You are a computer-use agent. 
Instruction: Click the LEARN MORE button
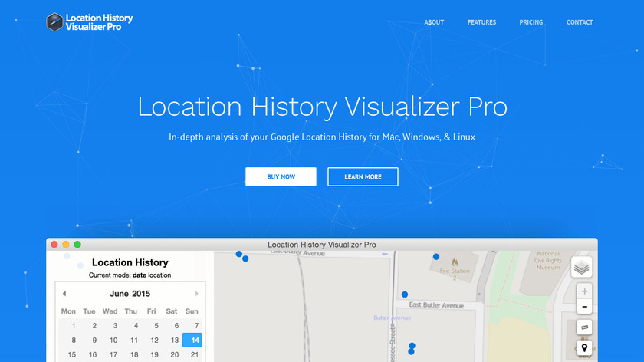pos(363,176)
